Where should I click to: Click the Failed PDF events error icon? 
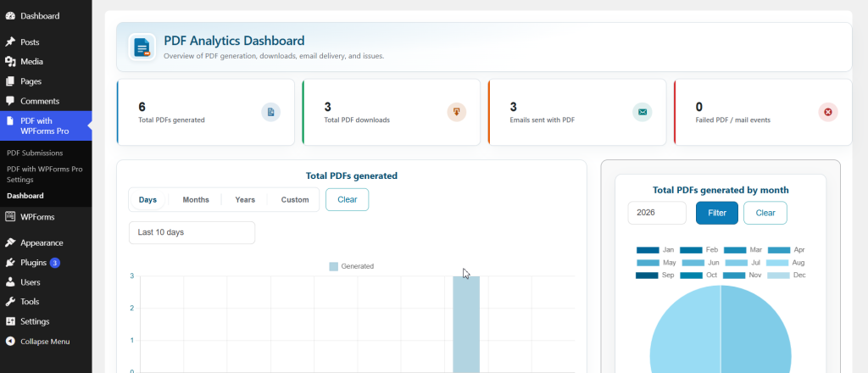tap(828, 113)
